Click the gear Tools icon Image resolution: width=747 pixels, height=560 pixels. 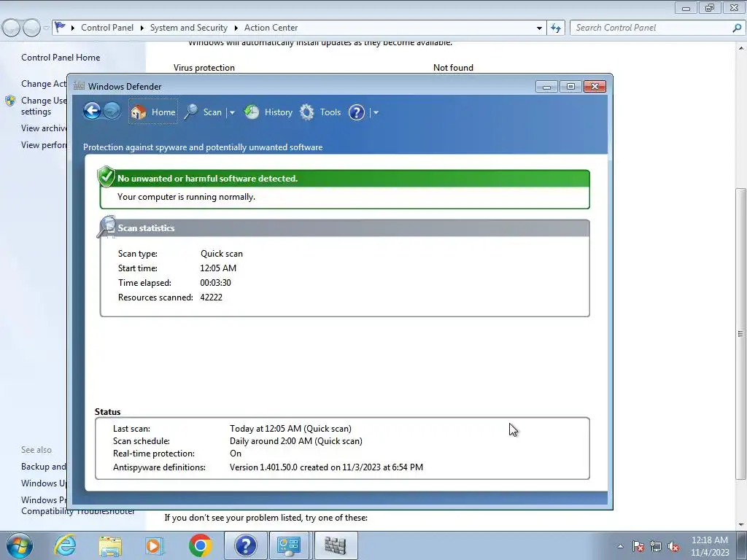click(307, 112)
